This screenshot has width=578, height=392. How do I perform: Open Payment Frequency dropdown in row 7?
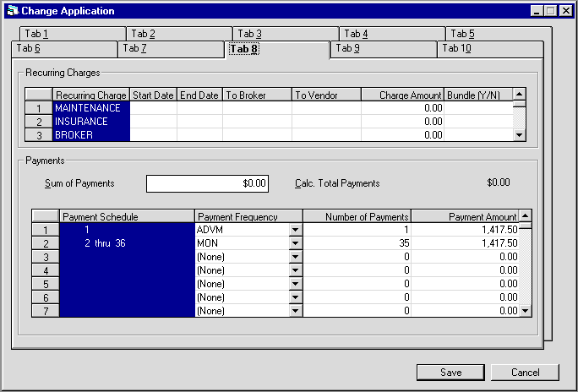295,311
